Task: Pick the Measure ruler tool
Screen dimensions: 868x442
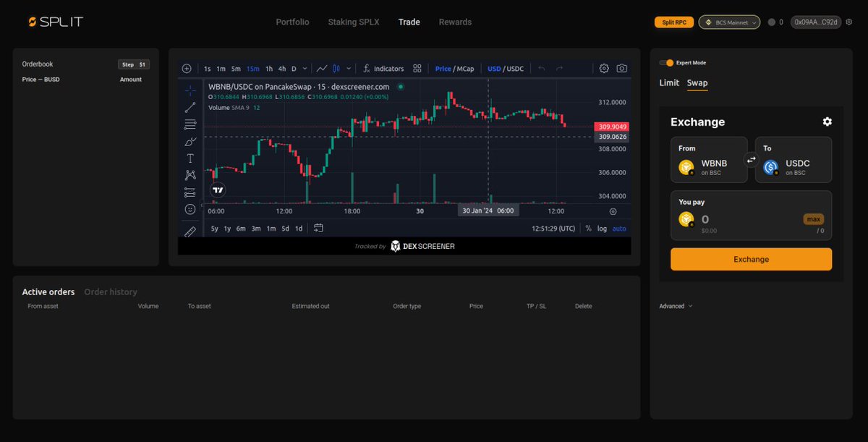Action: (x=190, y=233)
